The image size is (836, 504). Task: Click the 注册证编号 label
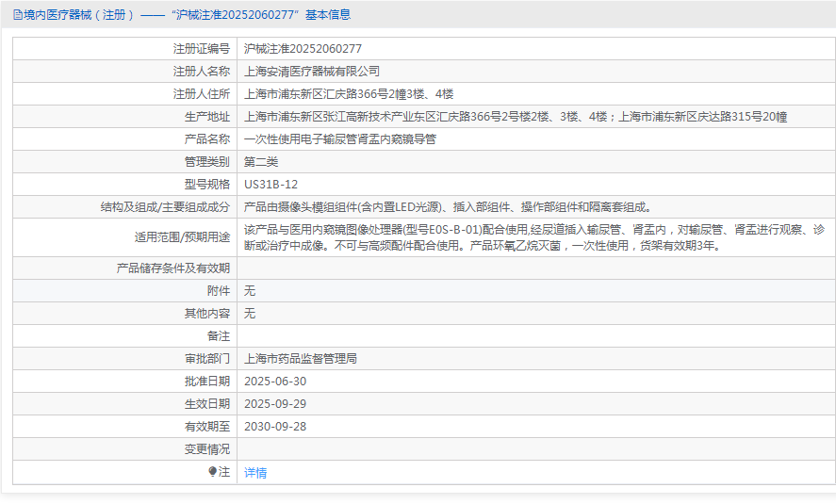click(x=202, y=49)
